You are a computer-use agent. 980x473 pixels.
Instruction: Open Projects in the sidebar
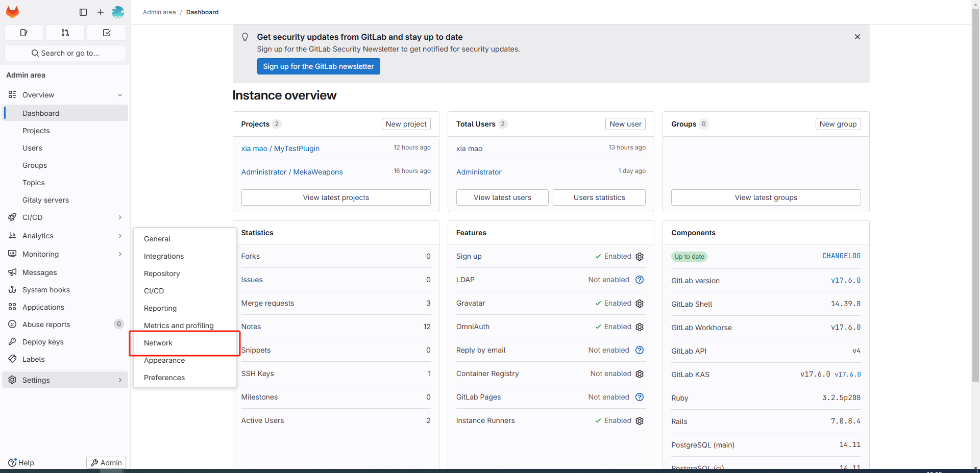[65, 131]
